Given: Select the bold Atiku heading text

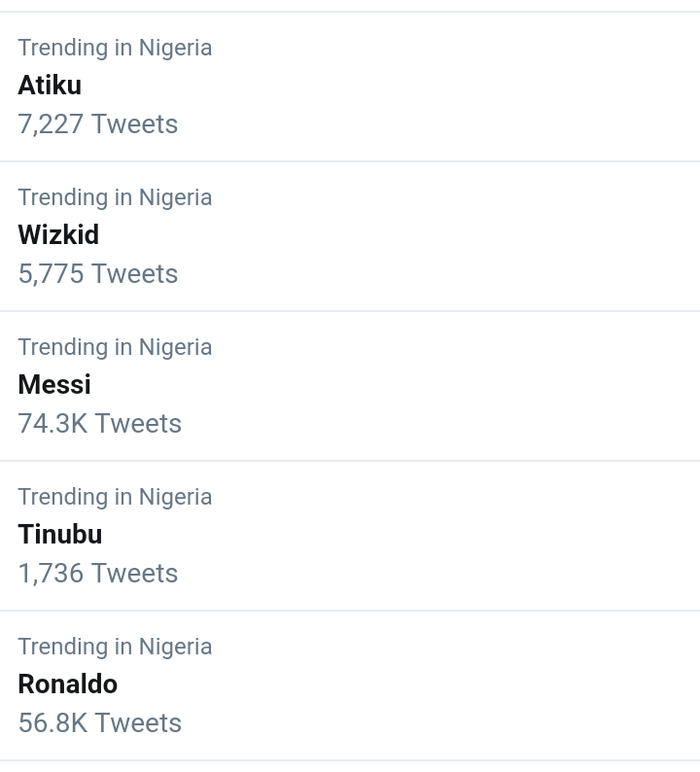Looking at the screenshot, I should pyautogui.click(x=50, y=86).
